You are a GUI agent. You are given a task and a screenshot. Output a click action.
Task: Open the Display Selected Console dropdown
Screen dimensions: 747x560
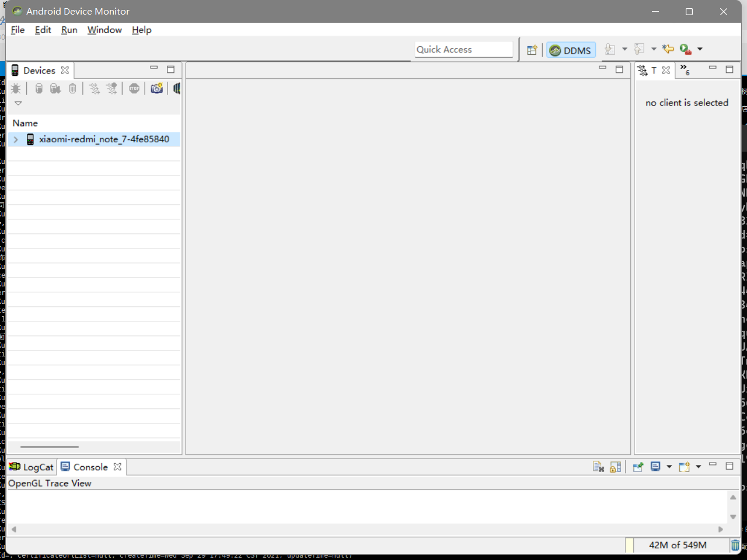[x=669, y=467]
